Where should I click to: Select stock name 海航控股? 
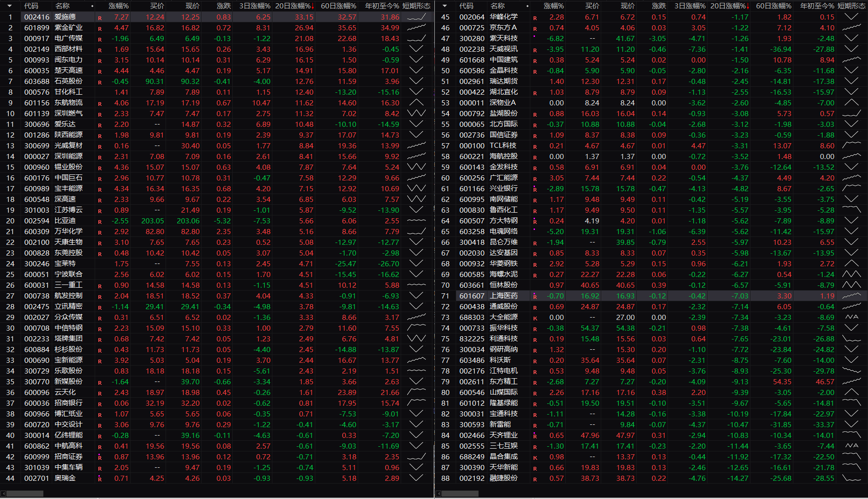504,156
